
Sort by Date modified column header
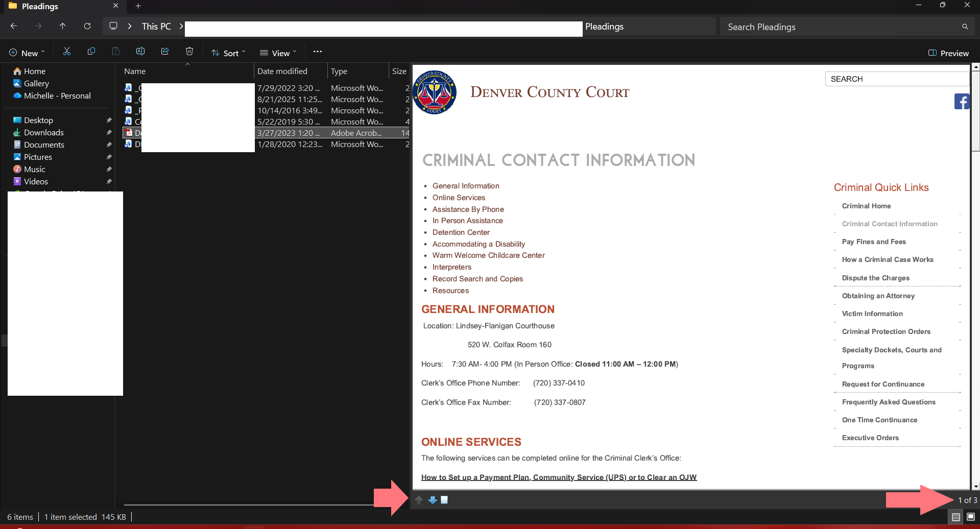(290, 71)
